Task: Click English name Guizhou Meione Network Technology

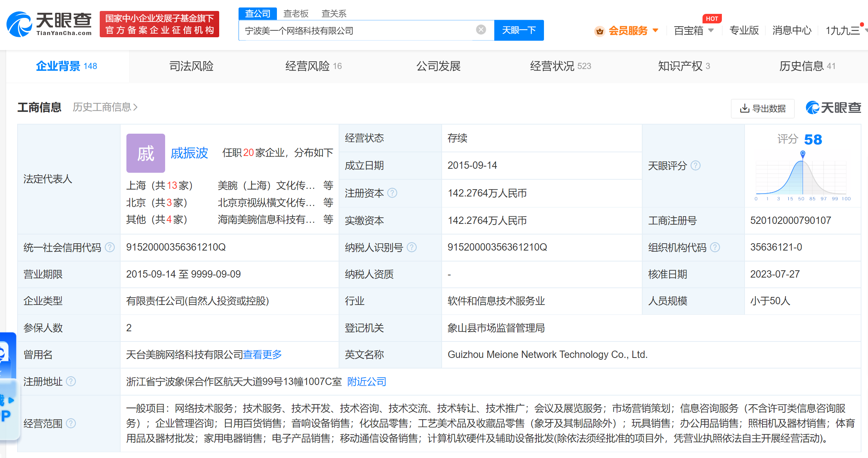Action: pyautogui.click(x=547, y=354)
